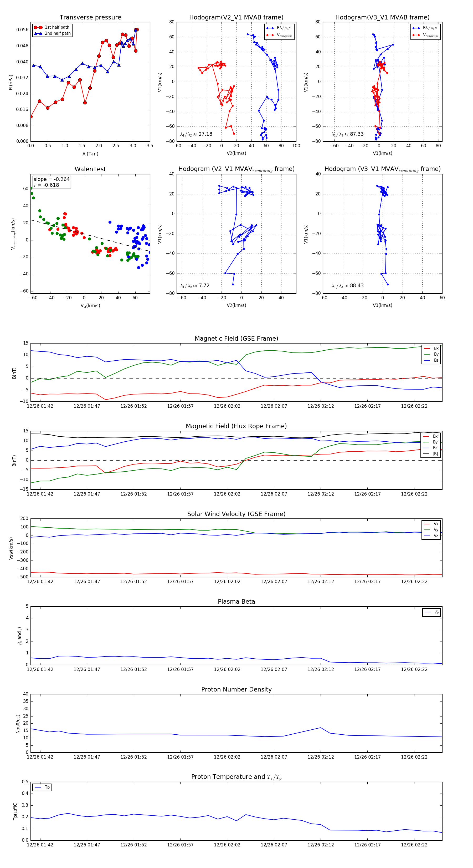Click '12/26 01:57' tick under Proton Number Density plot

[x=181, y=757]
